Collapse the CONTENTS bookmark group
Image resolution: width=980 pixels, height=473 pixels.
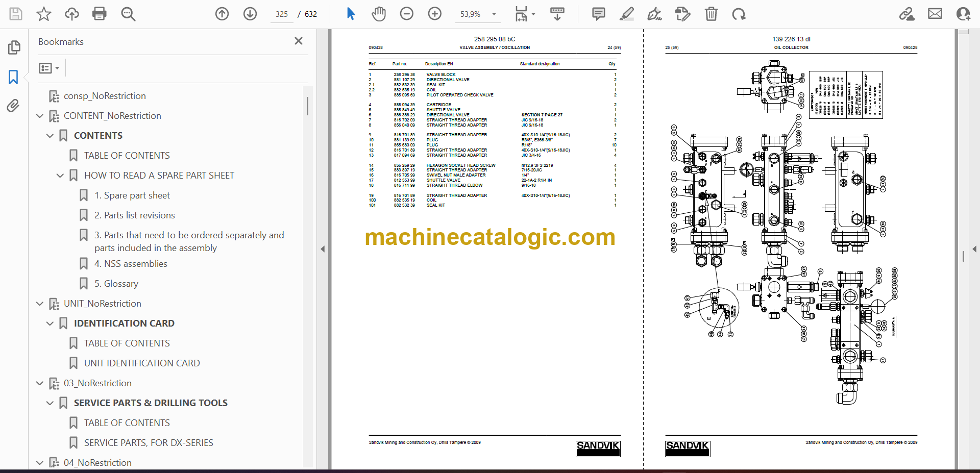[x=50, y=136]
